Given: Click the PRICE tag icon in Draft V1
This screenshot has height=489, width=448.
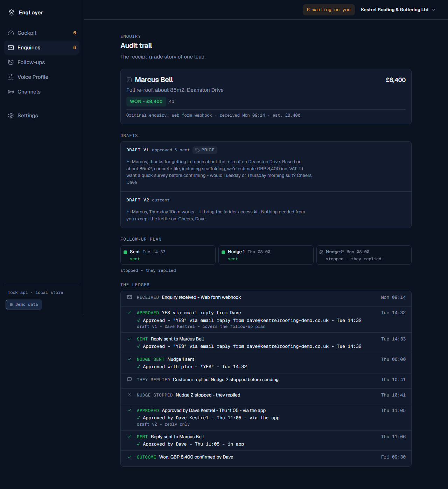Looking at the screenshot, I should point(197,150).
